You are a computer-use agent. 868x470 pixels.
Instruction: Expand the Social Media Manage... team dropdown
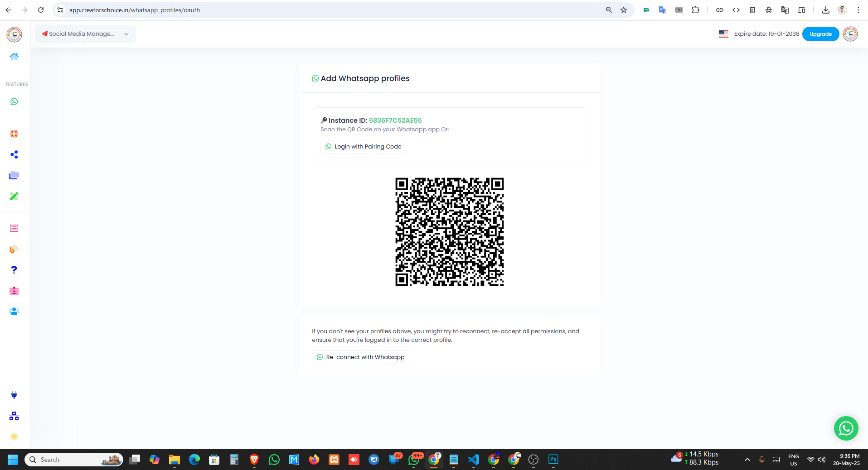pos(86,34)
